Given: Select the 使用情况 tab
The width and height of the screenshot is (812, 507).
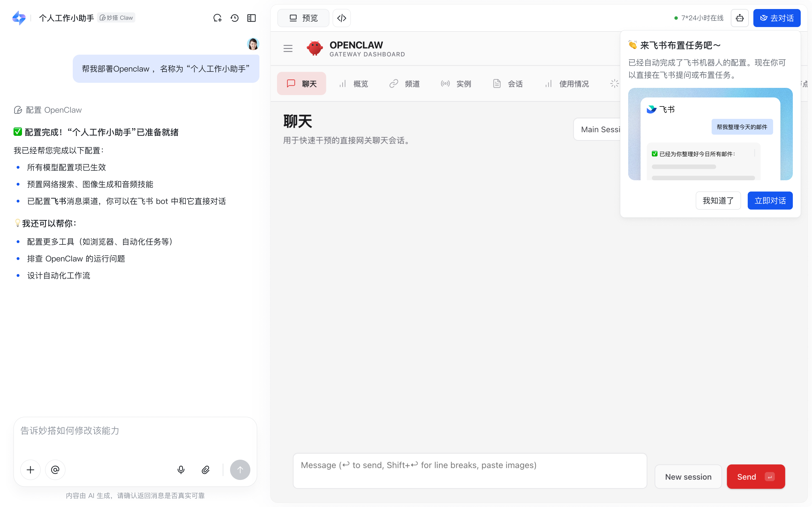Looking at the screenshot, I should (567, 84).
